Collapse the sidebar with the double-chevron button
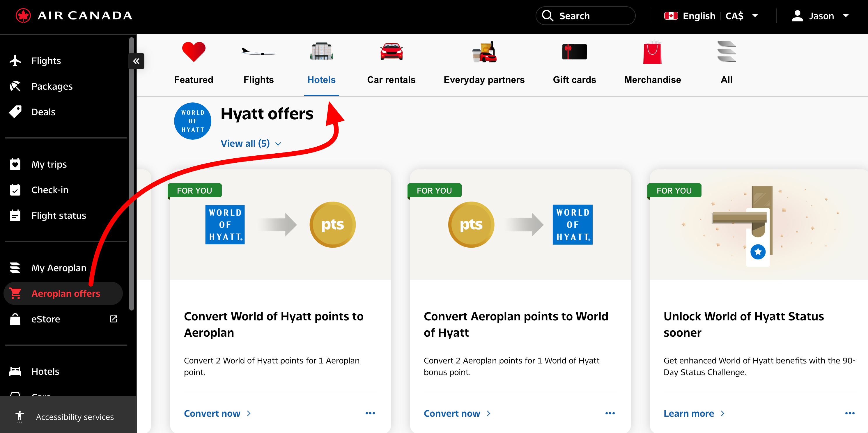The image size is (868, 433). coord(136,61)
